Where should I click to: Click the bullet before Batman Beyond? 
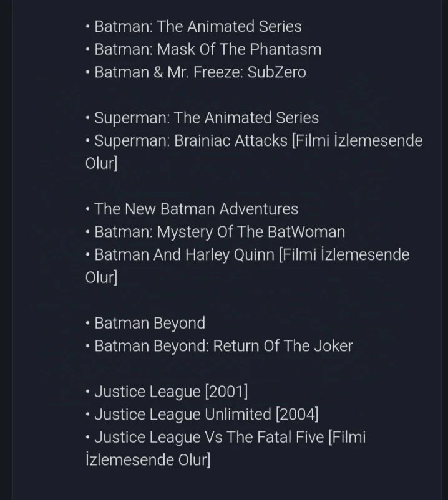(88, 324)
